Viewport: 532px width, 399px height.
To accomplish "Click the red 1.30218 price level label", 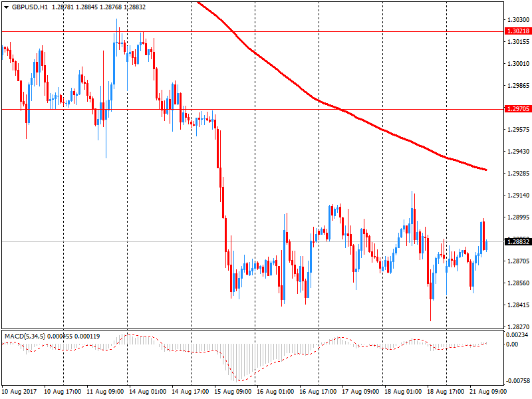I will (518, 31).
